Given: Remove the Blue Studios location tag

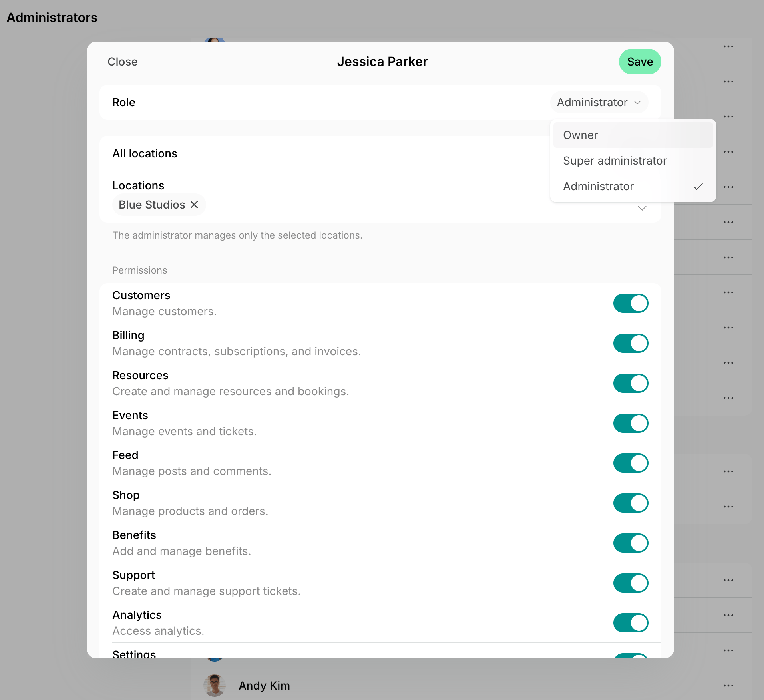Looking at the screenshot, I should (194, 205).
